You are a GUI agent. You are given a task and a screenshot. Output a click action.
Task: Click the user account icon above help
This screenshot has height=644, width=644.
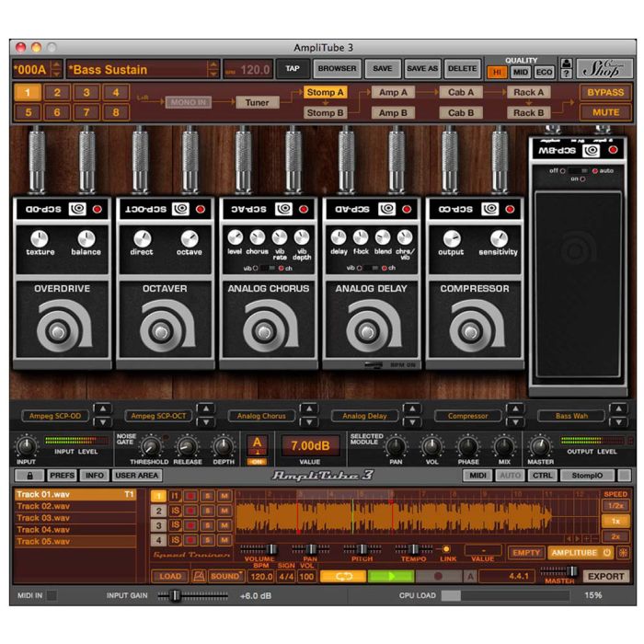click(x=567, y=63)
